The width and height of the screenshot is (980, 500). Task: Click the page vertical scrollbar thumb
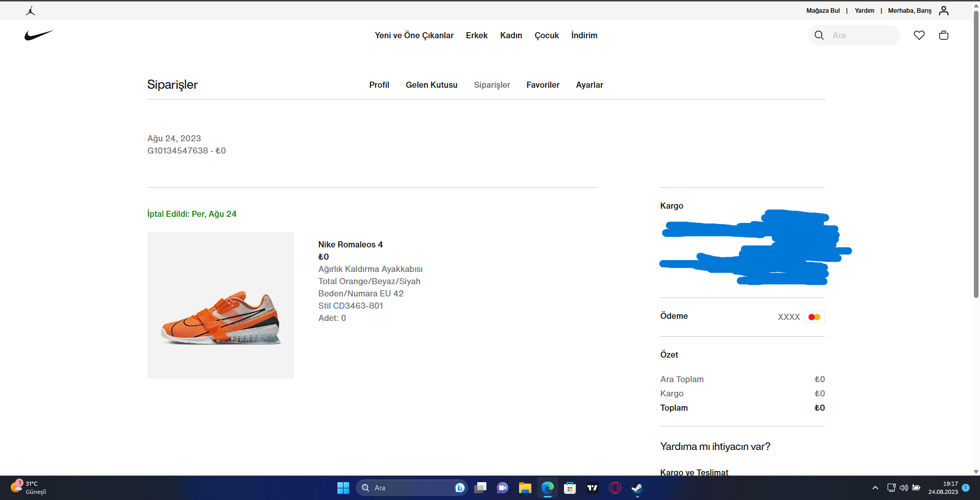point(976,155)
